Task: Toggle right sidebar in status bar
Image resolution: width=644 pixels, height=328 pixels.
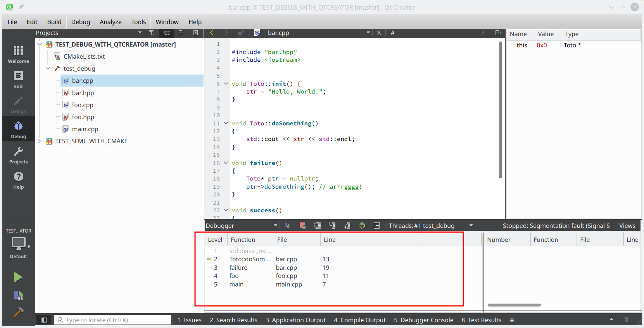Action: point(625,320)
